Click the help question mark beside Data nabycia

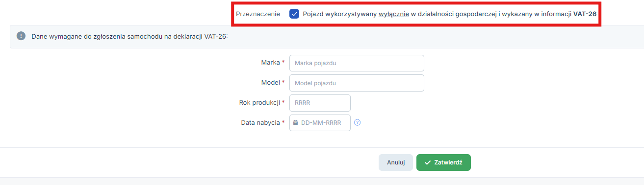357,123
